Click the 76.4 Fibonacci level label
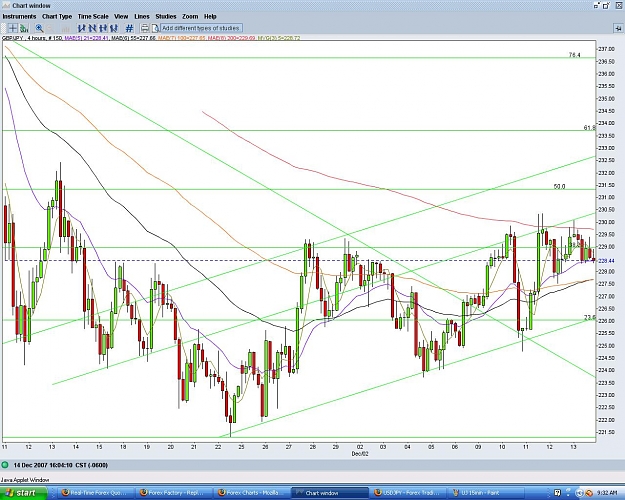625x500 pixels. [x=574, y=55]
